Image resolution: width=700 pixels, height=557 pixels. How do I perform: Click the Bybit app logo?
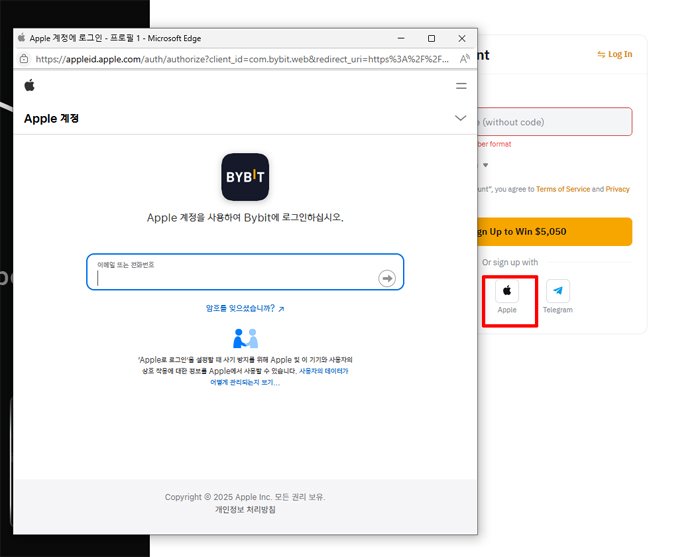coord(245,177)
